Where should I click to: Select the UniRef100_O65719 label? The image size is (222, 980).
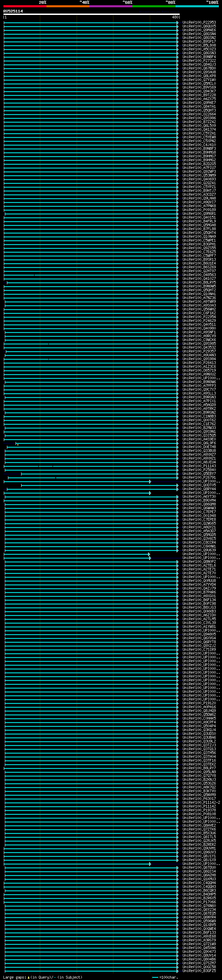pyautogui.click(x=199, y=370)
